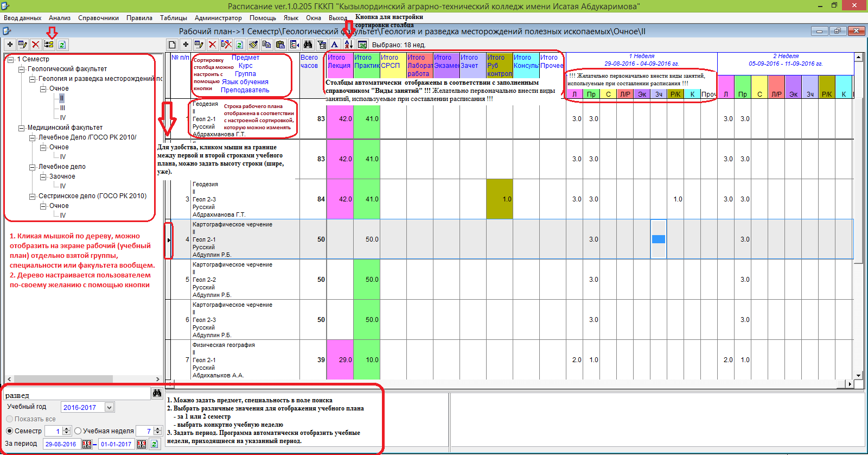Image resolution: width=868 pixels, height=455 pixels.
Task: Click the new blank page icon in the plan toolbar
Action: [x=172, y=45]
